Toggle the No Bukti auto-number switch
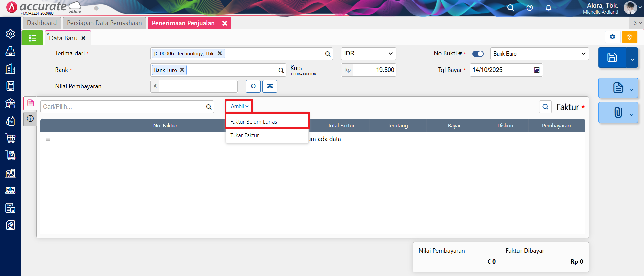Screen dimensions: 644x276 (478, 54)
